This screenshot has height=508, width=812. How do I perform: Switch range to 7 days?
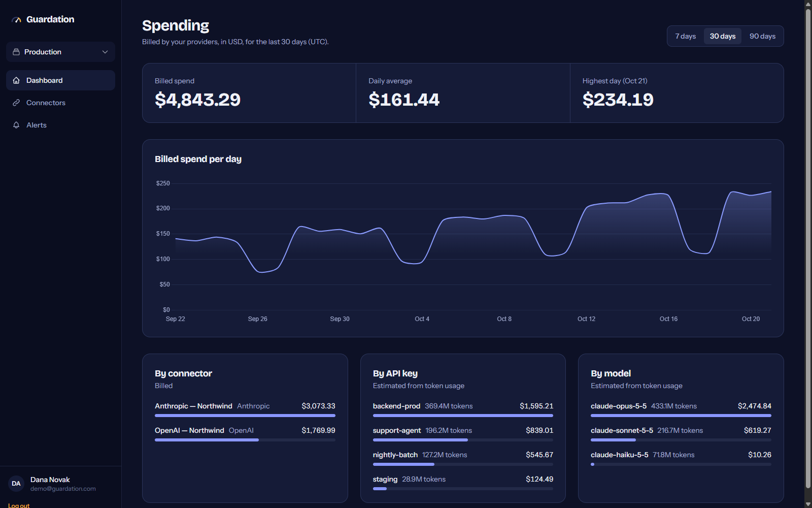coord(686,36)
